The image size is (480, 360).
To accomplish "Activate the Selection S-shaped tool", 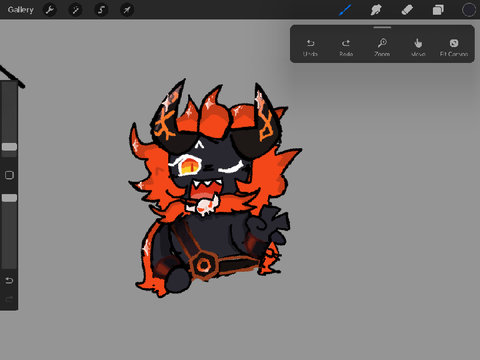I will tap(101, 10).
